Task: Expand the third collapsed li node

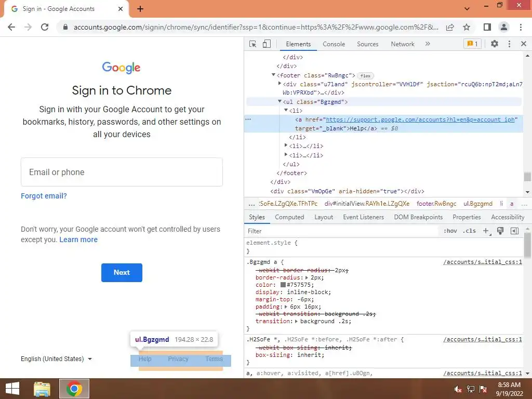Action: click(286, 155)
